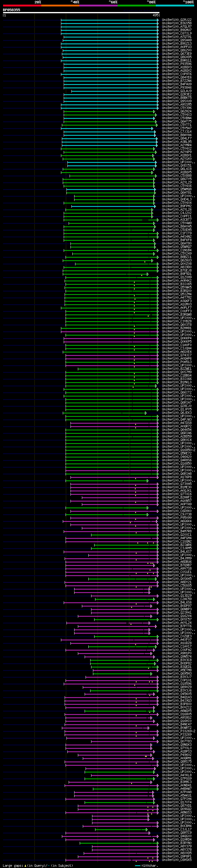
Task: Select the UniRef100_Q4PJW3 hit label
Action: click(x=177, y=419)
